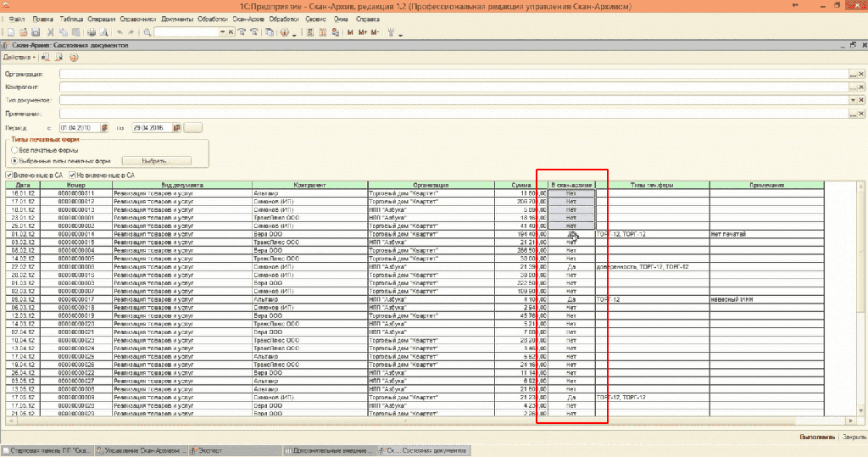Expand the 'Тип документов' dropdown arrow

(x=853, y=100)
